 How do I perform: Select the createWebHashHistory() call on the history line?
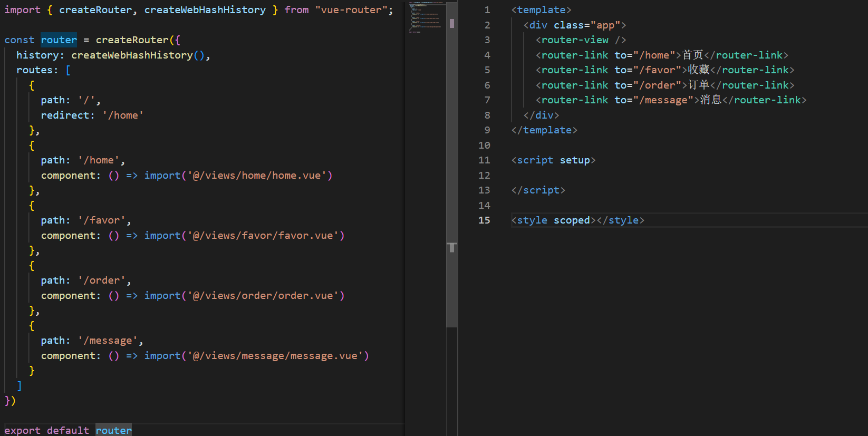pos(138,55)
